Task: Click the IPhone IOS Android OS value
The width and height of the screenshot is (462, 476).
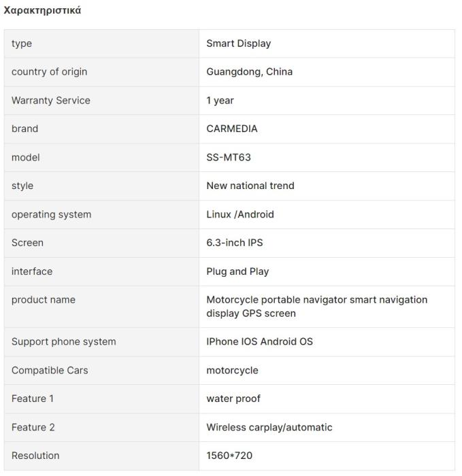Action: click(x=259, y=342)
